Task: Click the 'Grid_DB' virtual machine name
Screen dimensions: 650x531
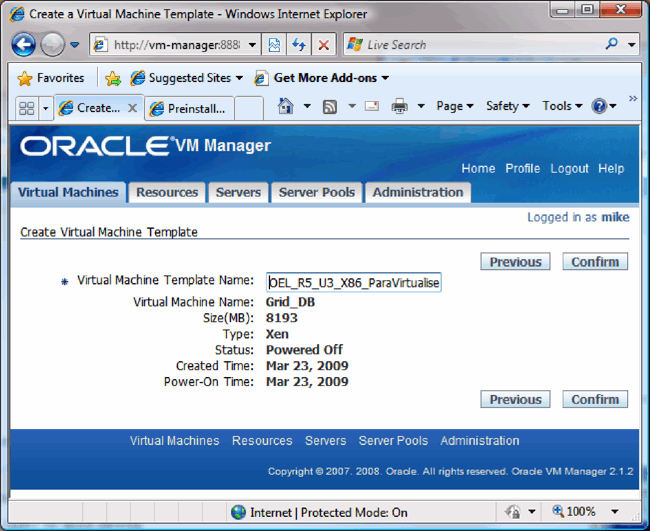Action: click(x=290, y=302)
